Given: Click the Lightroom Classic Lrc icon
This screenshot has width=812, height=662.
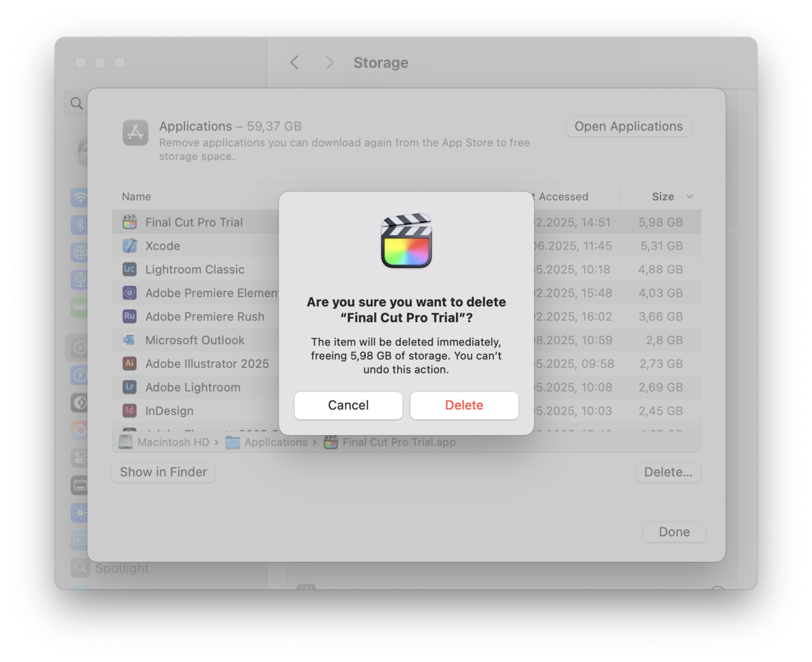Looking at the screenshot, I should [x=130, y=269].
